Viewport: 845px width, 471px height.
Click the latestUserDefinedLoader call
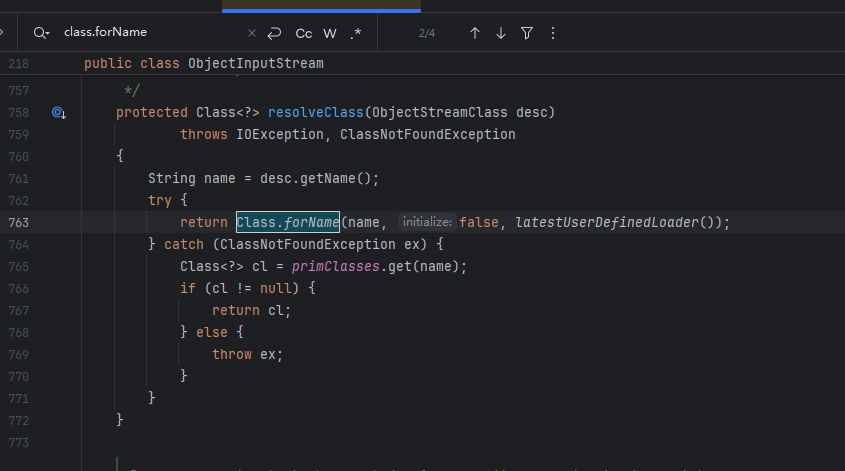605,222
